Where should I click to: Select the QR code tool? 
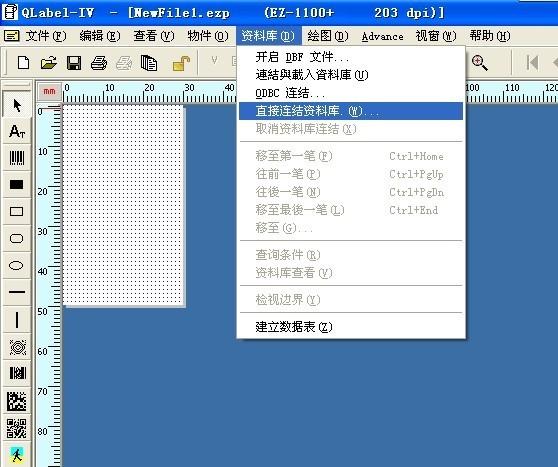coord(17,428)
